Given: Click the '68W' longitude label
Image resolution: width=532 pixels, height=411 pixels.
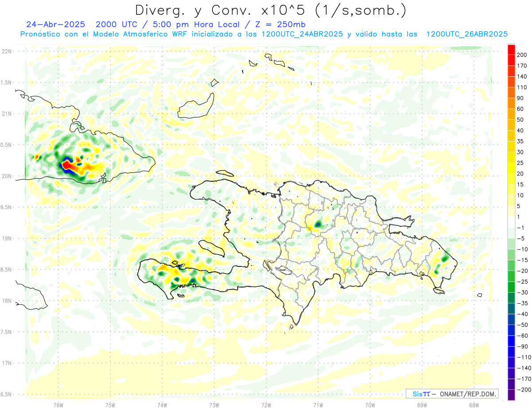Looking at the screenshot, I should pos(473,405).
